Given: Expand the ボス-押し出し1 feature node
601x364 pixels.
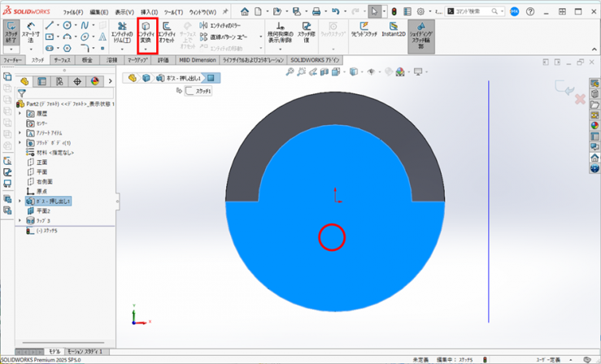Looking at the screenshot, I should (x=20, y=201).
